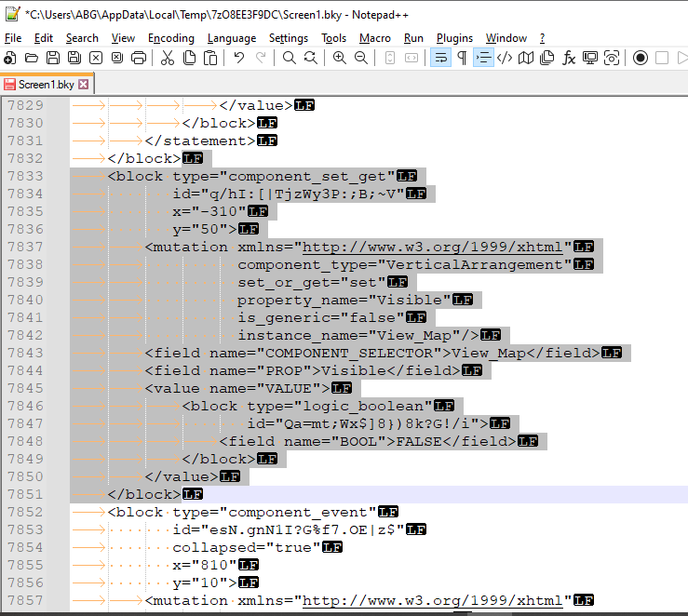Open a file with the folder icon
Image resolution: width=688 pixels, height=616 pixels.
(31, 58)
